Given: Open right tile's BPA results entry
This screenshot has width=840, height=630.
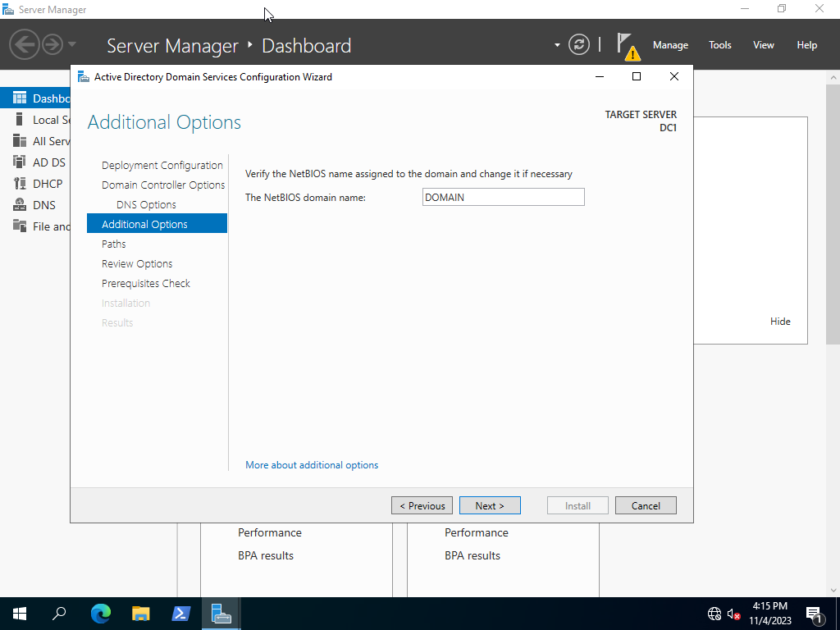Looking at the screenshot, I should pos(472,555).
